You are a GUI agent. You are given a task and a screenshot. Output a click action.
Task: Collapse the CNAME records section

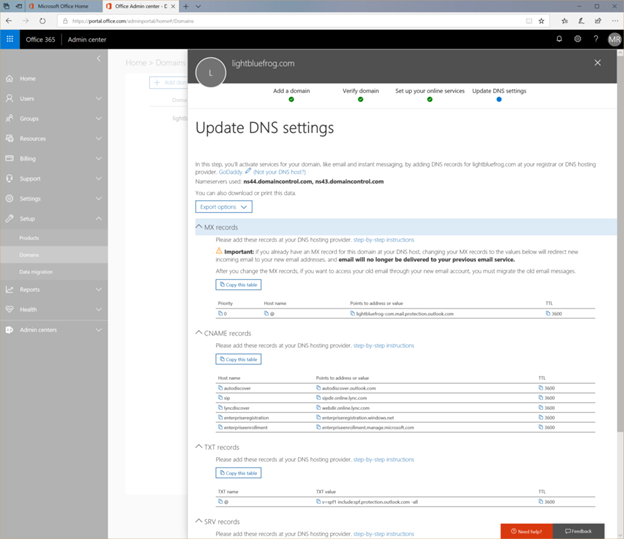pyautogui.click(x=199, y=333)
